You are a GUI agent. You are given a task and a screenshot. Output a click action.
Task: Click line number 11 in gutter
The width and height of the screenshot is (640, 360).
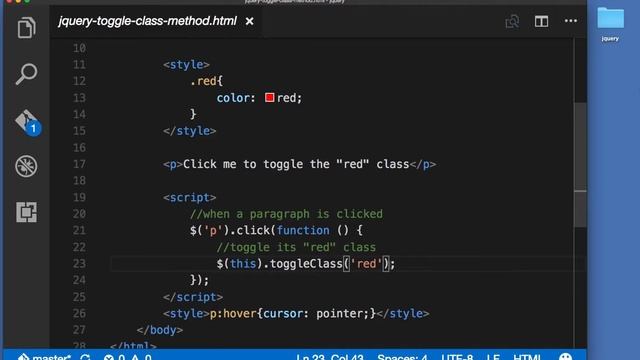point(80,64)
